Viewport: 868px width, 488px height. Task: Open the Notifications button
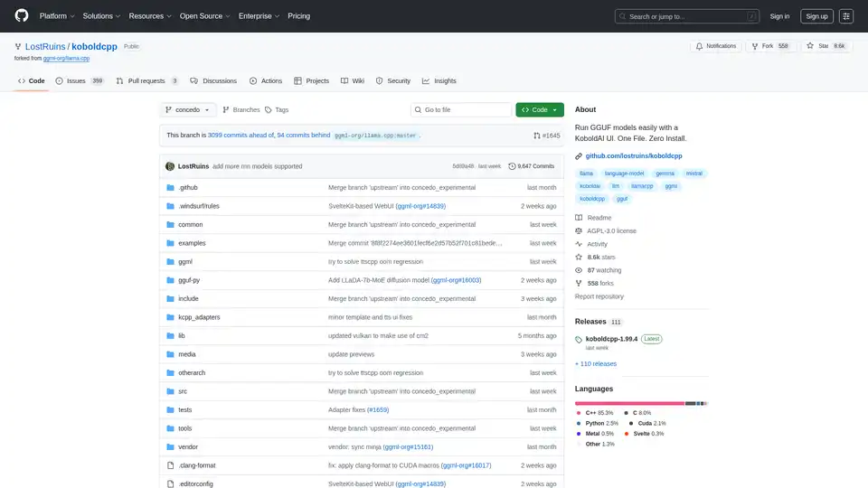715,46
